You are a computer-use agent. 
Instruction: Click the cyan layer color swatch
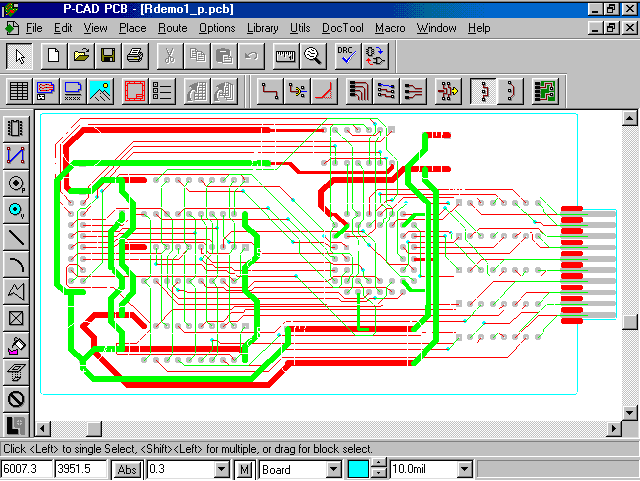coord(358,469)
